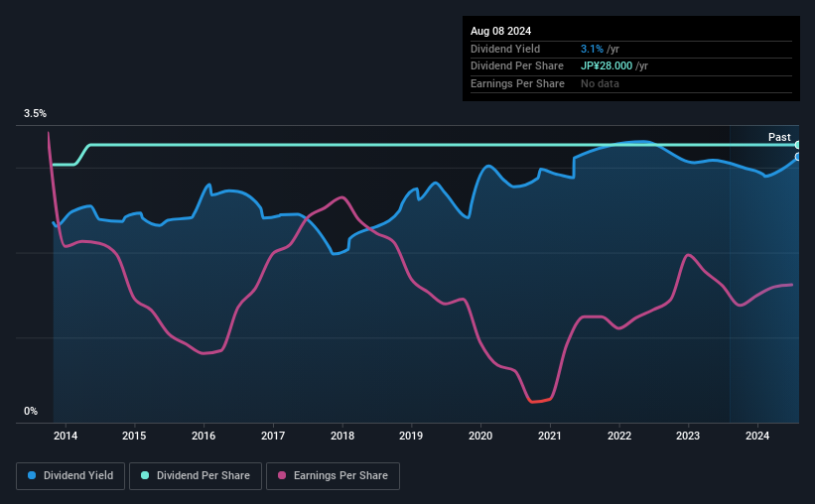Click the 2024 x-axis year label
This screenshot has height=504, width=815.
757,436
